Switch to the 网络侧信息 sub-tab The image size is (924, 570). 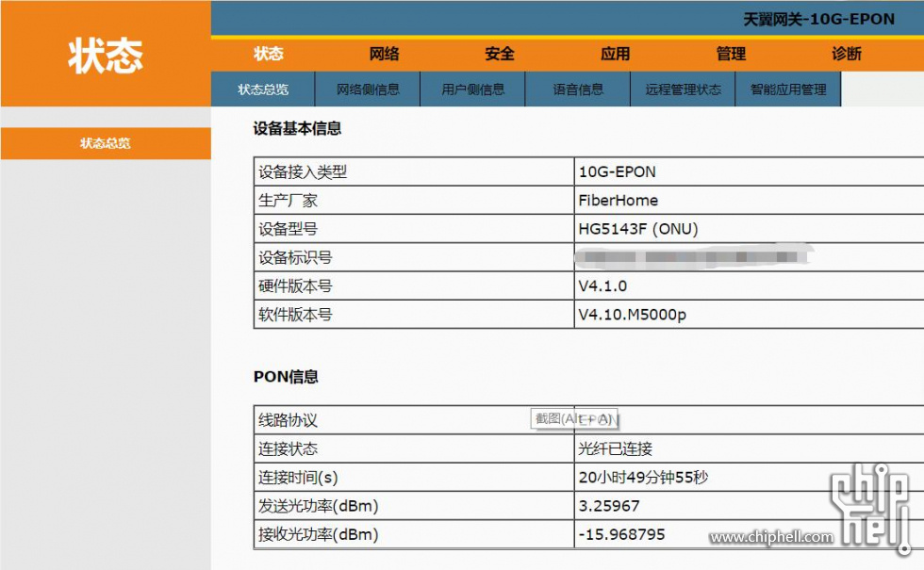(x=368, y=90)
